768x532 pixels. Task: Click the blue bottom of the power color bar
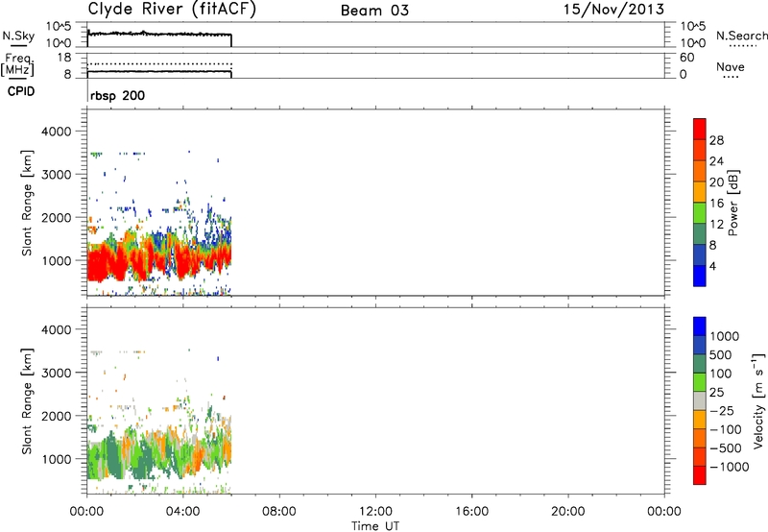click(x=700, y=276)
